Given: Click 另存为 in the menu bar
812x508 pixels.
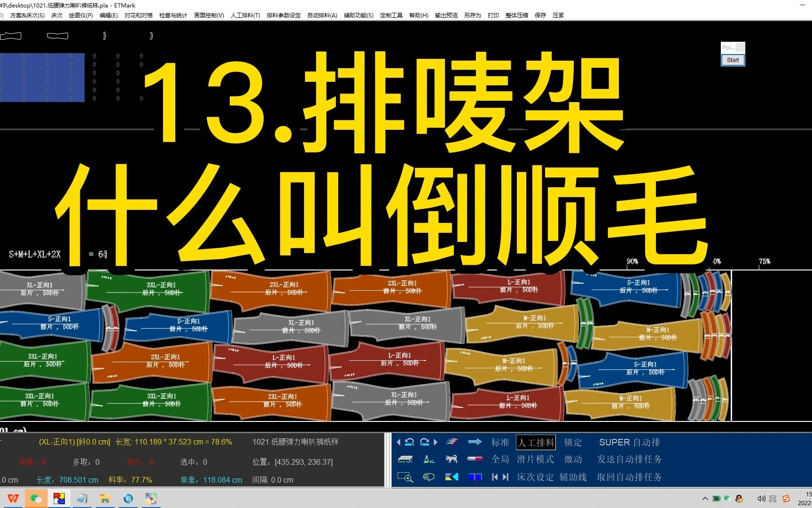Looking at the screenshot, I should tap(473, 15).
